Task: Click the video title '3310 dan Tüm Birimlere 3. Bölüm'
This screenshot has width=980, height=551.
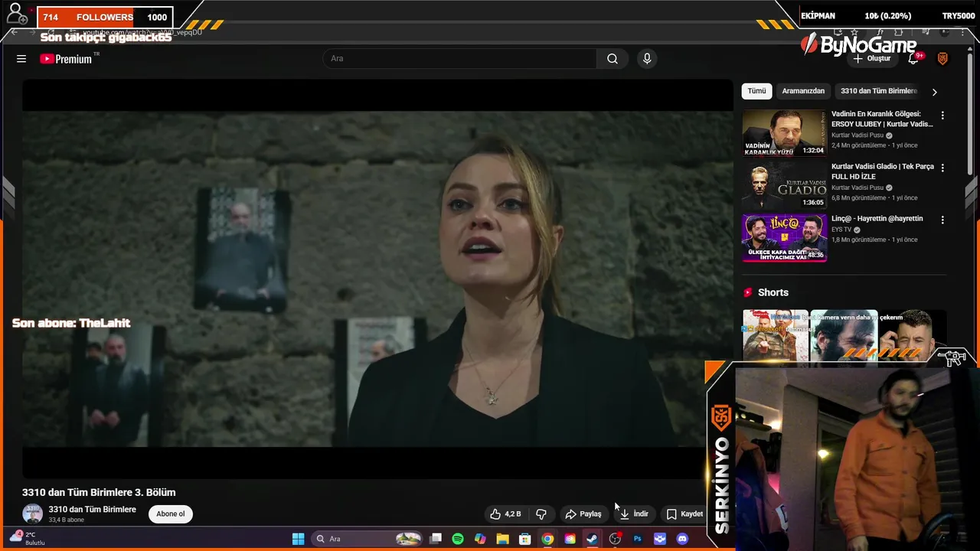Action: point(99,493)
